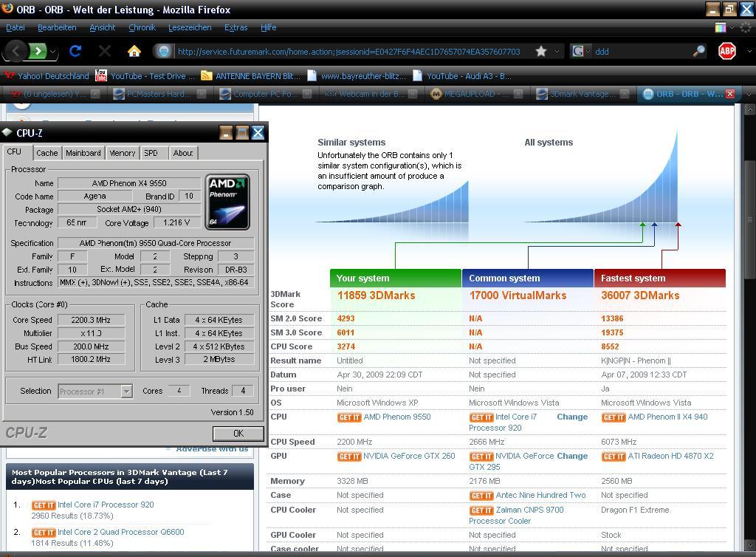The width and height of the screenshot is (756, 557).
Task: Open the search engine selector dropdown
Action: coord(588,51)
